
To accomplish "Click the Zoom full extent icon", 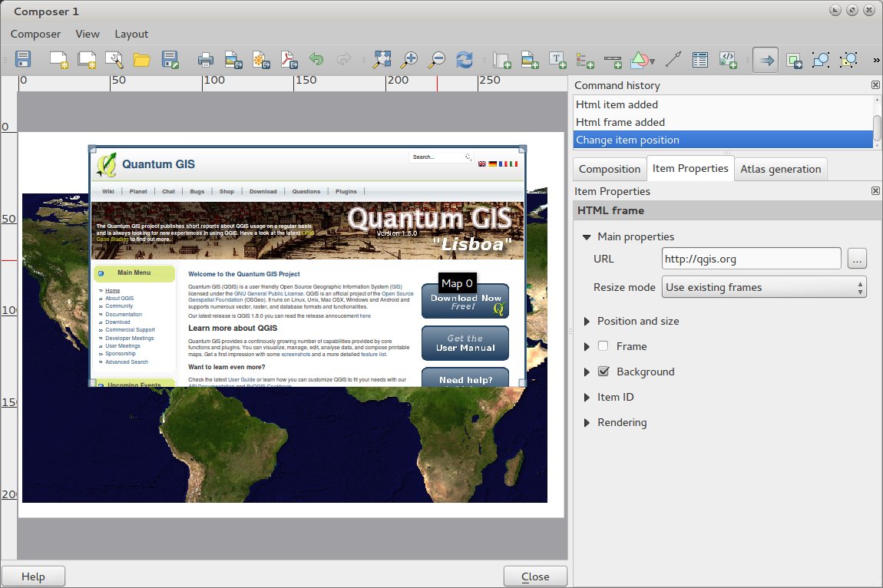I will (x=382, y=60).
